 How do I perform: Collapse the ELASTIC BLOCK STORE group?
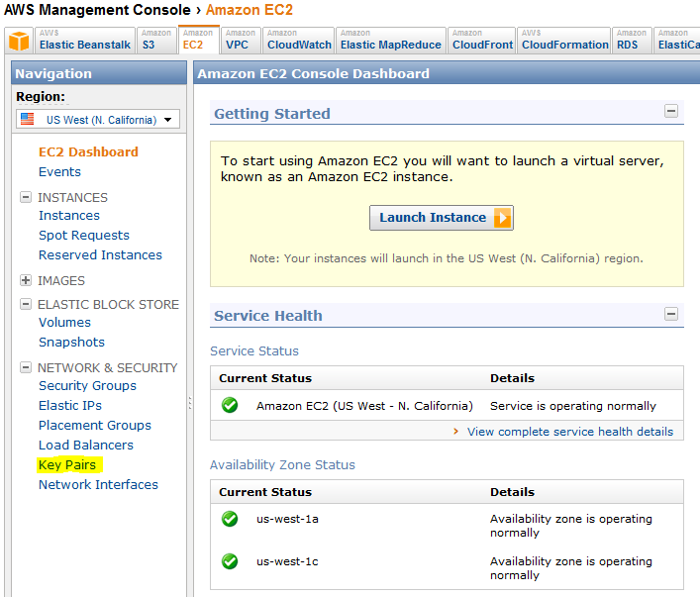point(26,304)
